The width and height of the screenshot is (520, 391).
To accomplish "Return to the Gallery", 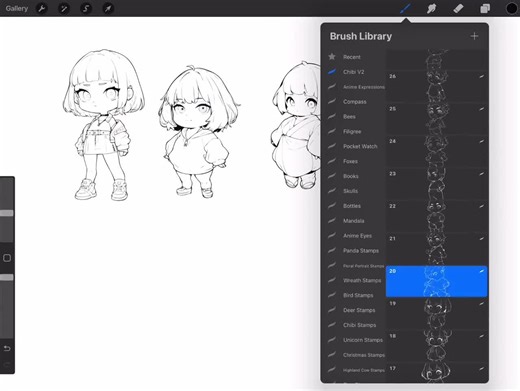I will click(17, 8).
